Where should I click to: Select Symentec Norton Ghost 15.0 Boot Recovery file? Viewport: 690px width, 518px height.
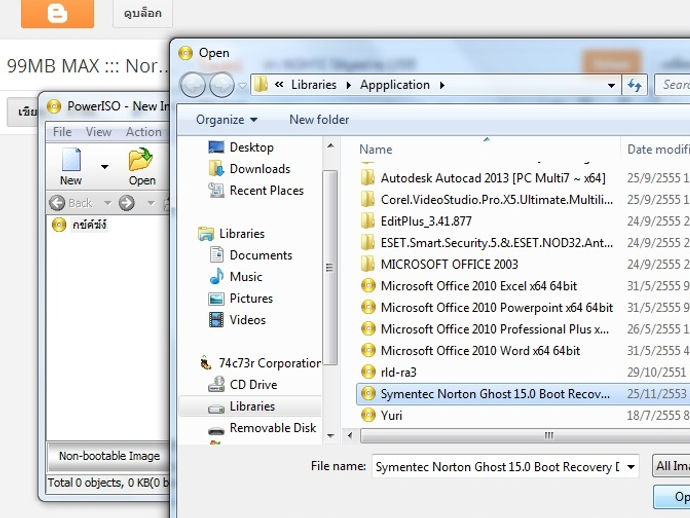coord(524,393)
